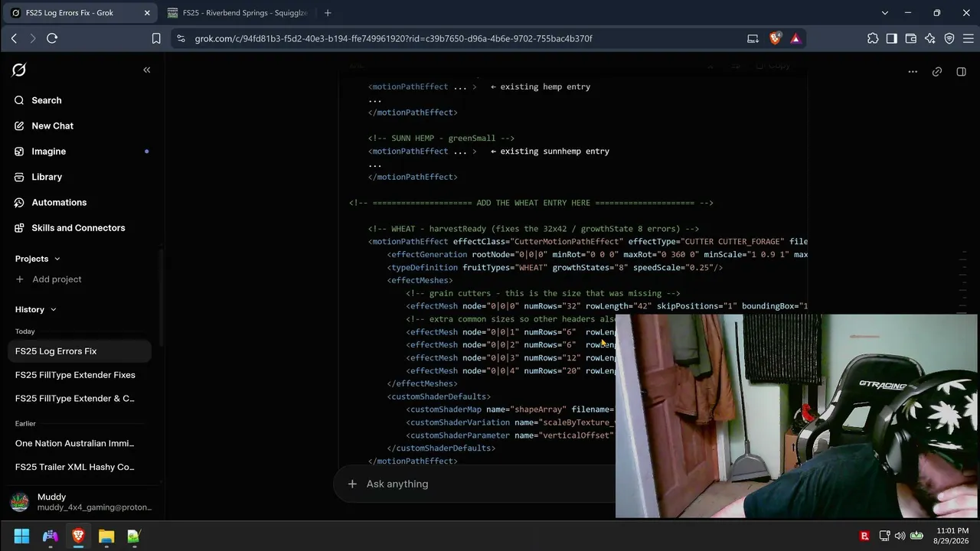Toggle the browser sidebar panel
Viewport: 980px width, 551px height.
pyautogui.click(x=892, y=38)
